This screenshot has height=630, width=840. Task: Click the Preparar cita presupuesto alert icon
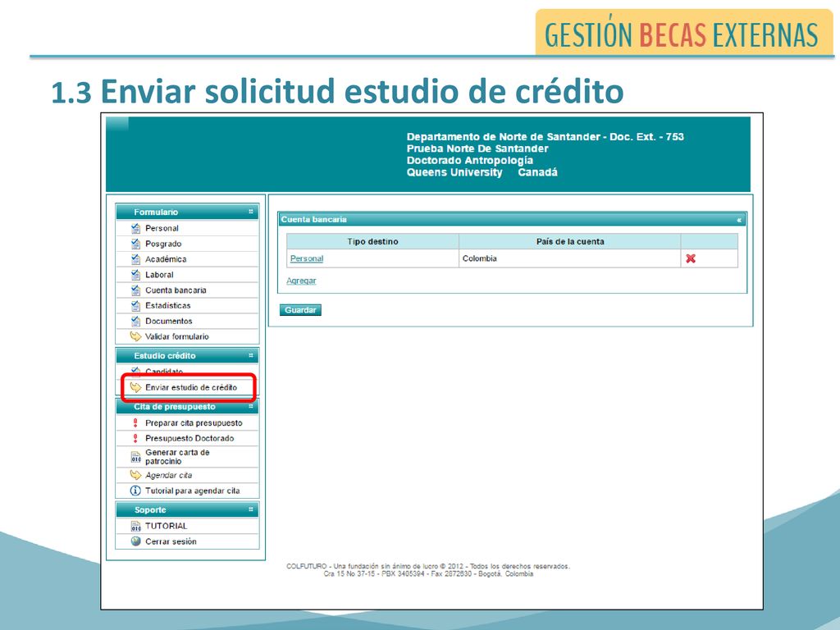pyautogui.click(x=135, y=422)
